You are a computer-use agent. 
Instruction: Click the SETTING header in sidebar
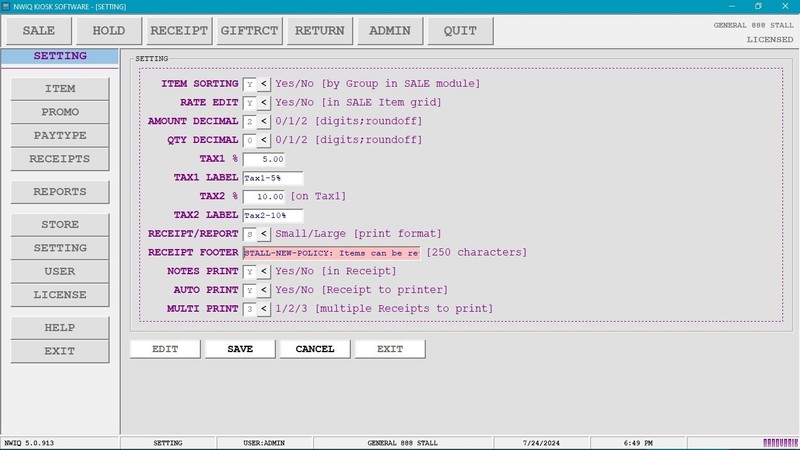[60, 56]
